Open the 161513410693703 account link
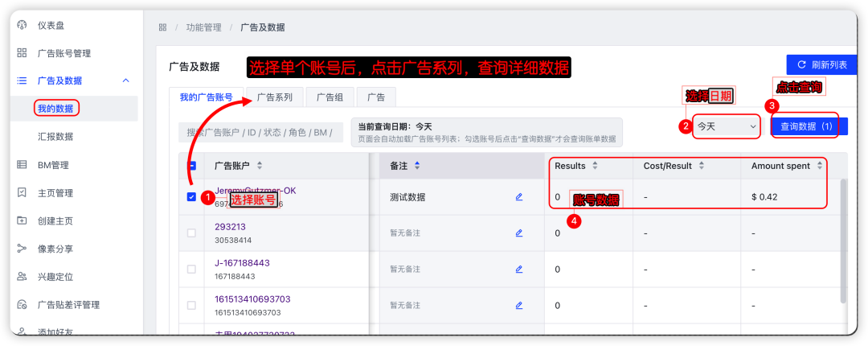 coord(252,299)
